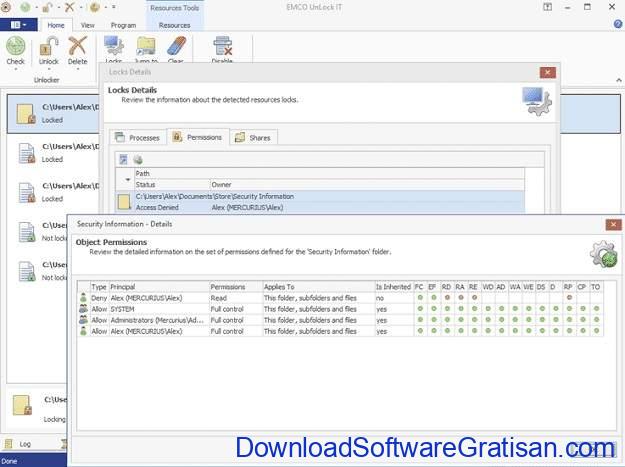Switch to the Resources ribbon tab
Screen dimensions: 625x467
(x=174, y=25)
